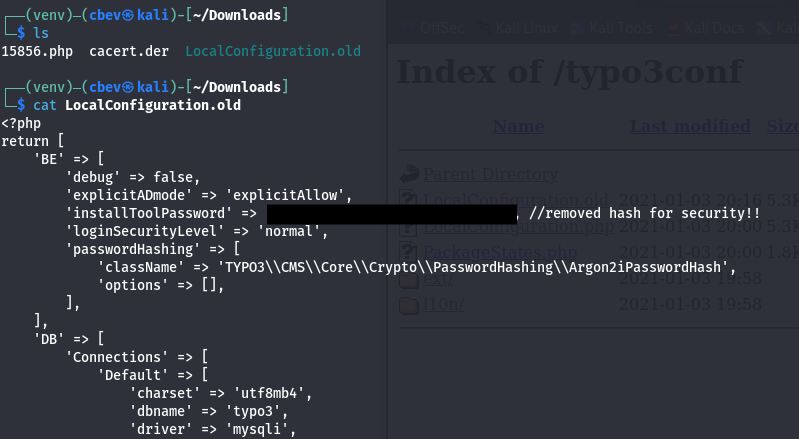The width and height of the screenshot is (799, 439).
Task: Sort the listing by Size column
Action: [x=782, y=127]
